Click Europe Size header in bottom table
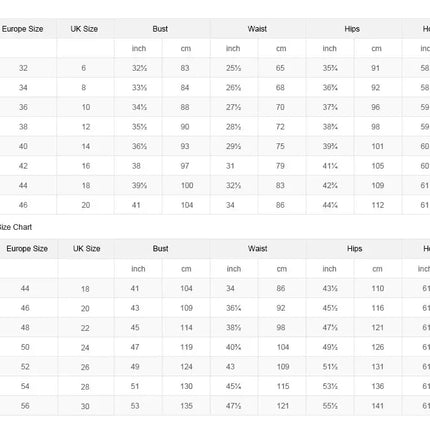 tap(27, 249)
